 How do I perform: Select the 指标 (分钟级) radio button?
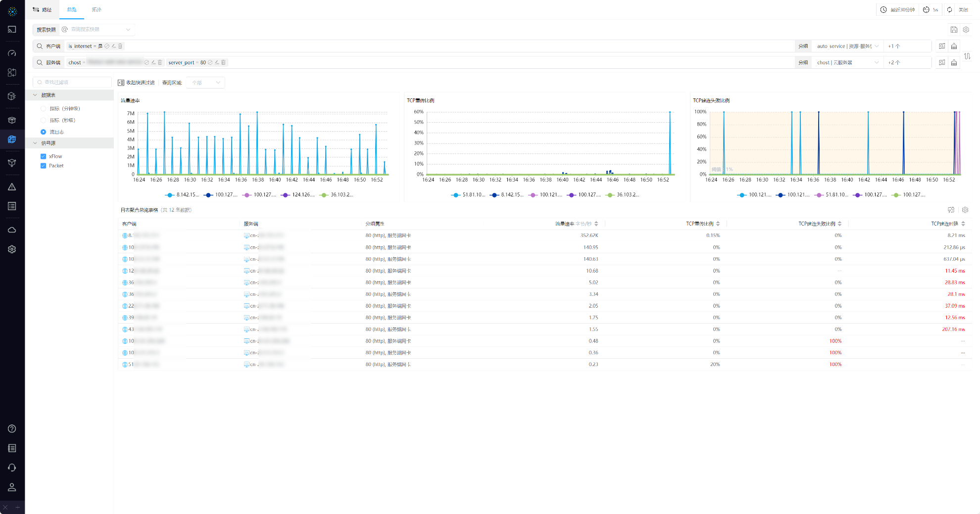pos(44,109)
